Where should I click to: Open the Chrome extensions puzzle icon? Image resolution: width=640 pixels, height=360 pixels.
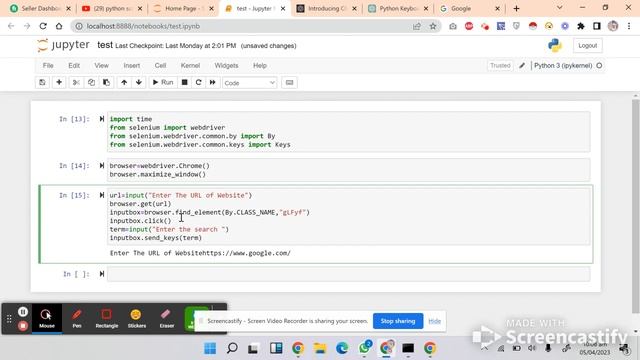581,26
